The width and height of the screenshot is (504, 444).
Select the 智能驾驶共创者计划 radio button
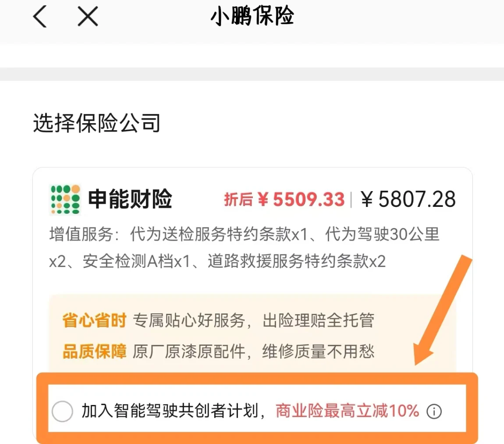pyautogui.click(x=62, y=411)
